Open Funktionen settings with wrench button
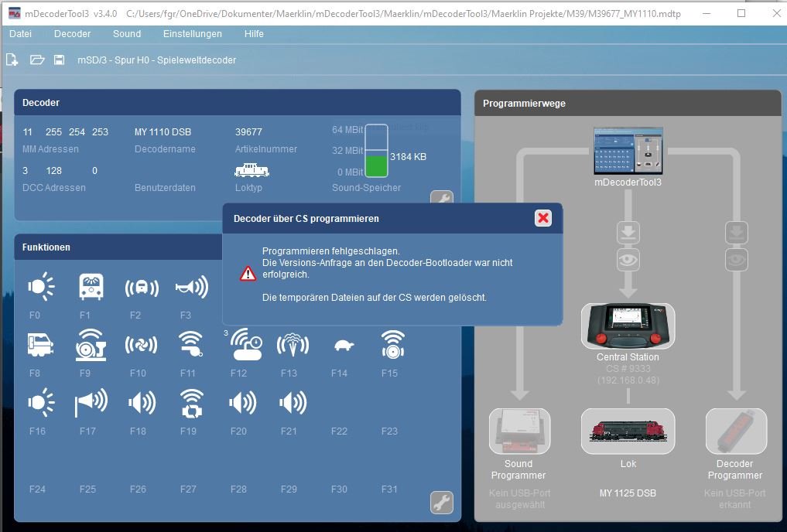Screen dimensions: 787x532 [x=442, y=503]
